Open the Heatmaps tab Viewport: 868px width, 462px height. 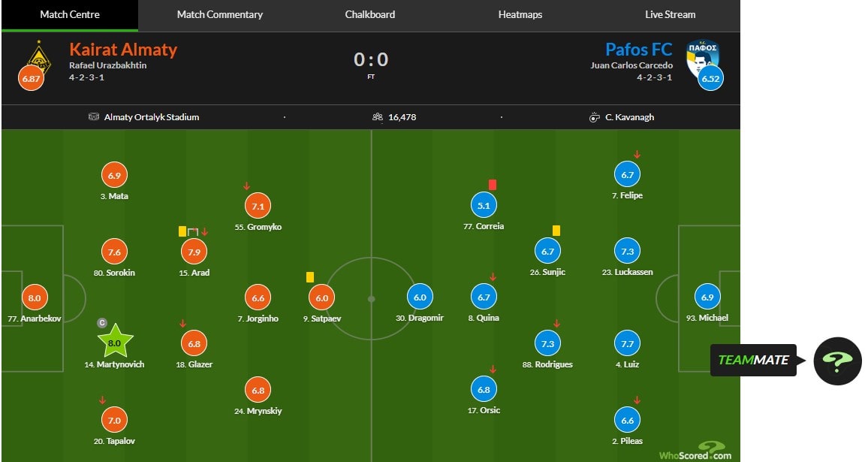[x=520, y=14]
